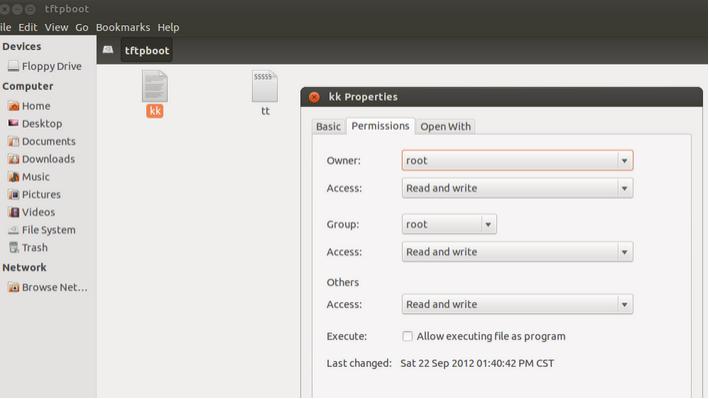This screenshot has width=709, height=399.
Task: Click the Floppy Drive icon in sidebar
Action: tap(13, 66)
